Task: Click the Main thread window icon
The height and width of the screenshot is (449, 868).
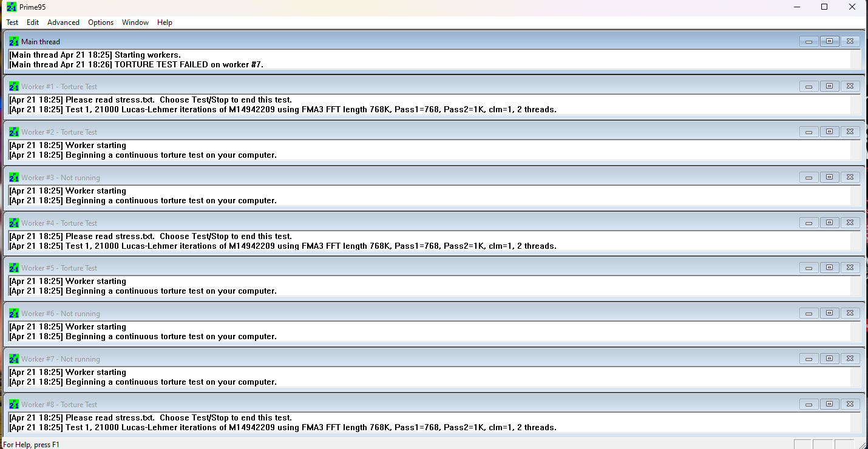Action: tap(14, 41)
